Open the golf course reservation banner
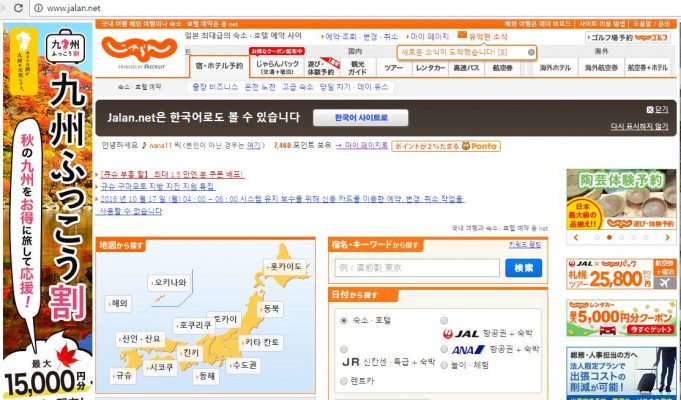Image resolution: width=681 pixels, height=400 pixels. [628, 38]
